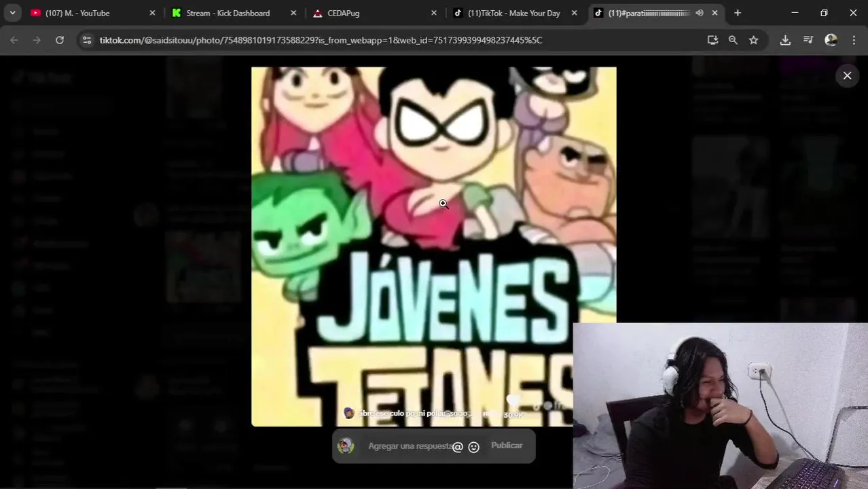Click the streamer webcam overlay
This screenshot has height=489, width=868.
pos(720,405)
